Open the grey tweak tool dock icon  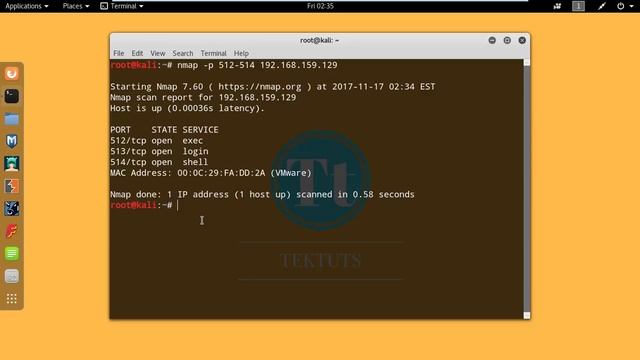11,276
